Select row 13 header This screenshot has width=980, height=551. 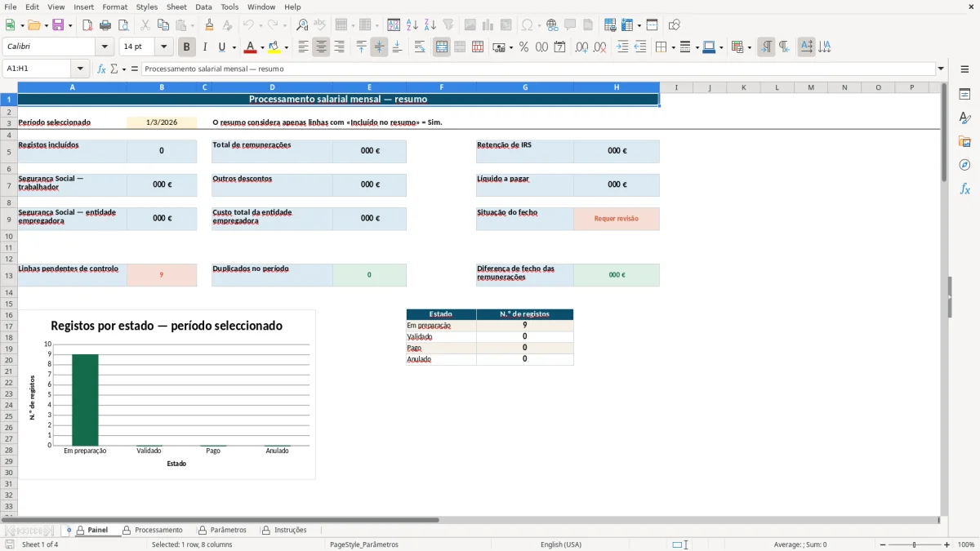(x=8, y=275)
